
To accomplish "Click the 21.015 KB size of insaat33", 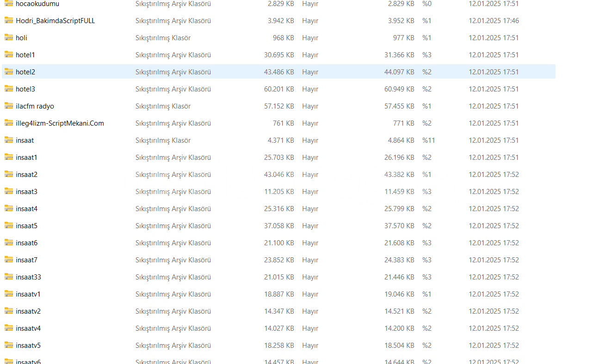I will click(x=279, y=277).
